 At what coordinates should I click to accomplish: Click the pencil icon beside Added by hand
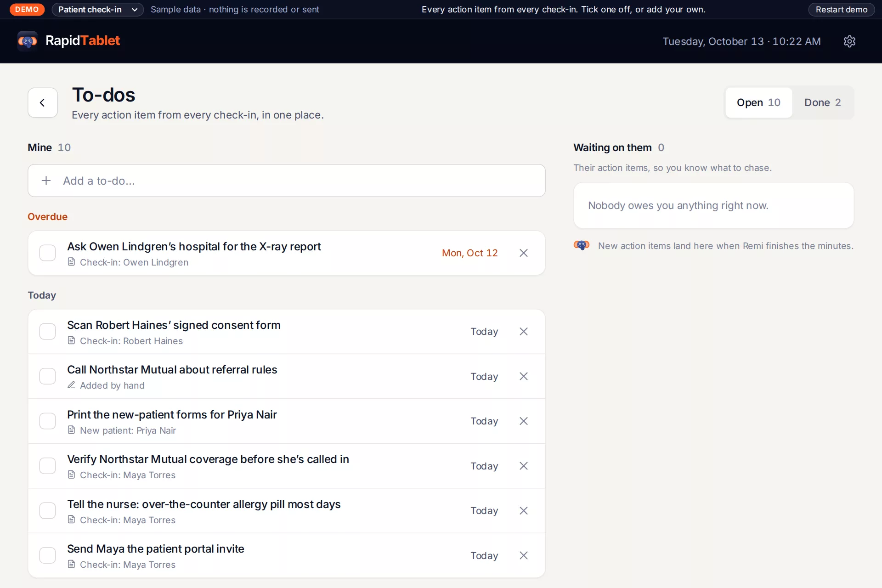[71, 385]
